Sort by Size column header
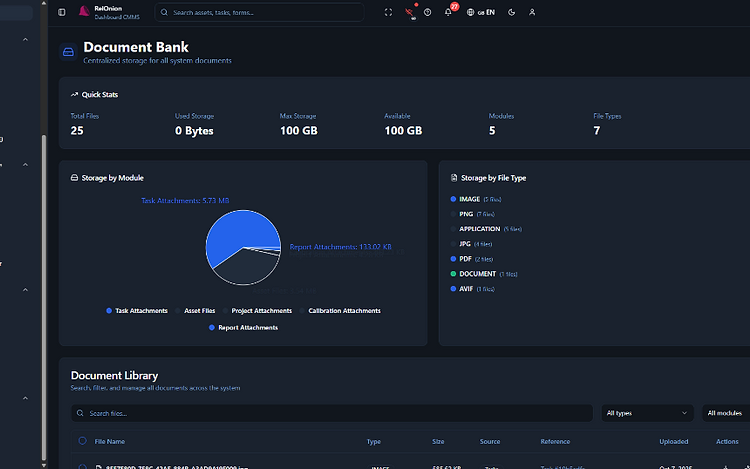Screen dimensions: 750x469 (x=438, y=441)
